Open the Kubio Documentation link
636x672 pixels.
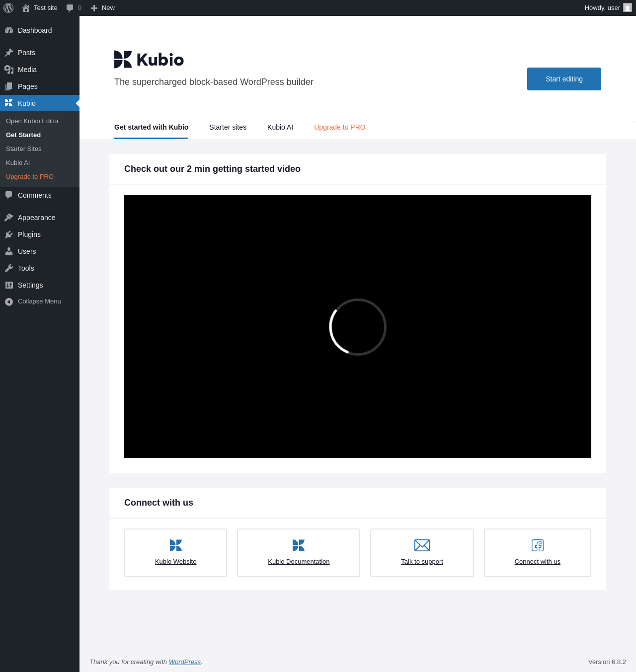(299, 562)
